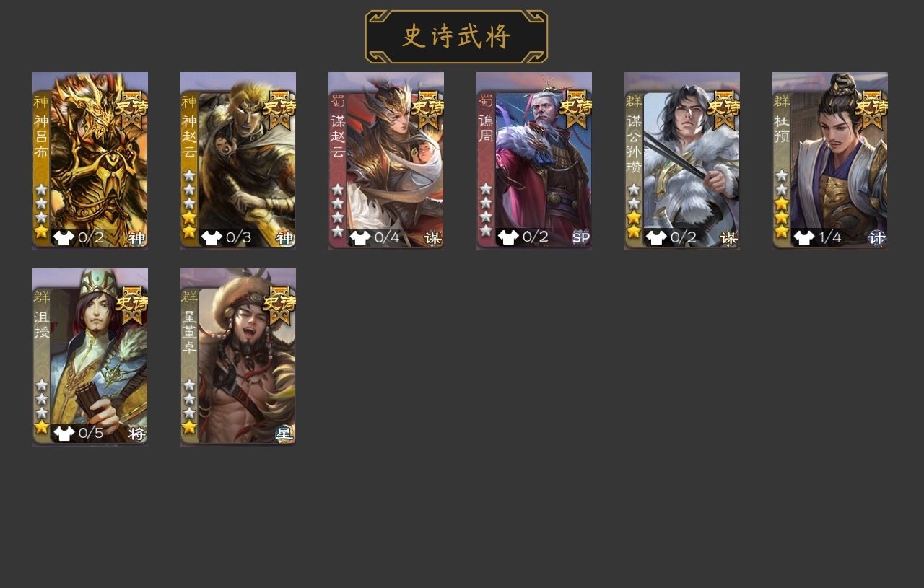Click the 史诗武将 title banner
924x588 pixels.
456,37
